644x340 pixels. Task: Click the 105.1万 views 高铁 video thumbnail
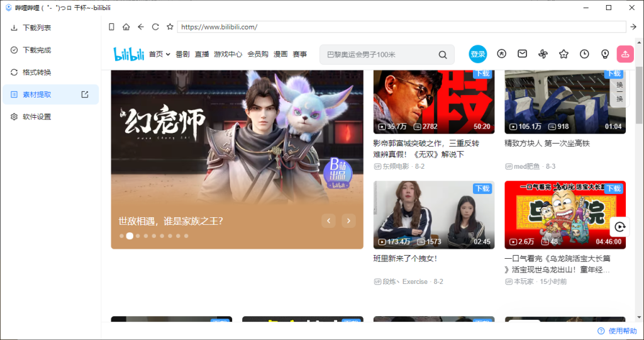565,102
